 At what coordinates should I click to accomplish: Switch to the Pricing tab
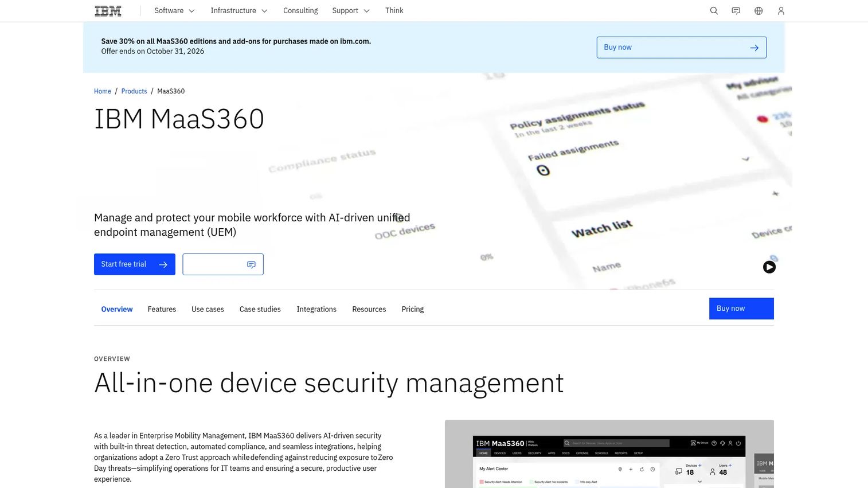pyautogui.click(x=413, y=309)
